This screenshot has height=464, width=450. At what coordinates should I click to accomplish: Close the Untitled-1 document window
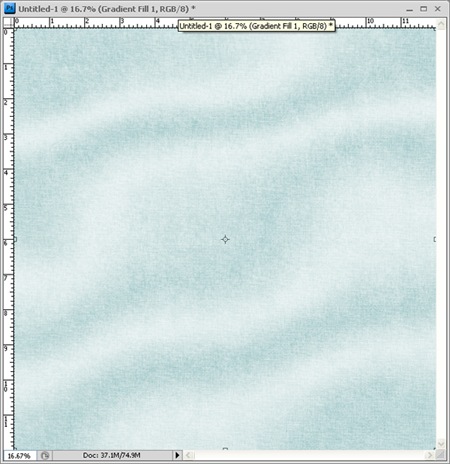438,9
